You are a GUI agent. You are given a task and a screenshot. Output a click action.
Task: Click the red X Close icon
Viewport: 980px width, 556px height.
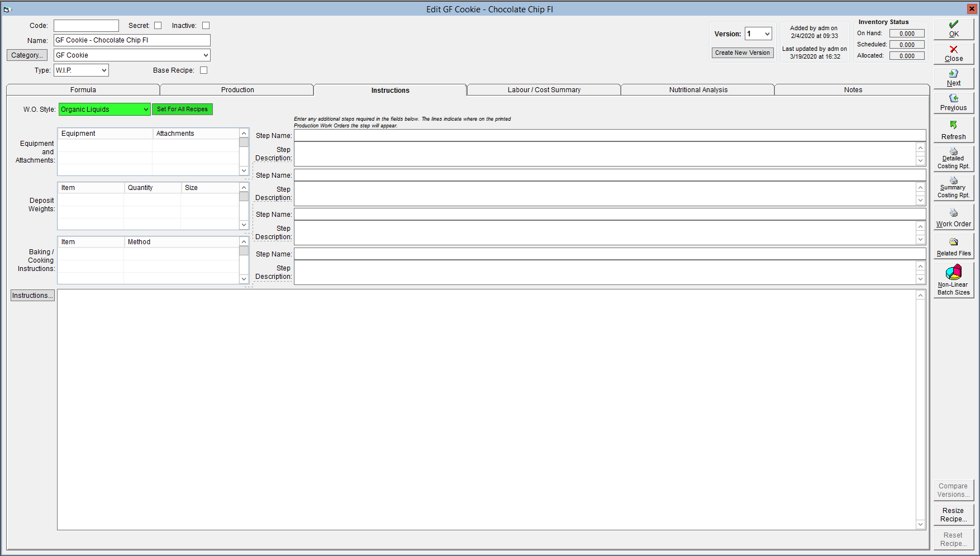[x=954, y=49]
